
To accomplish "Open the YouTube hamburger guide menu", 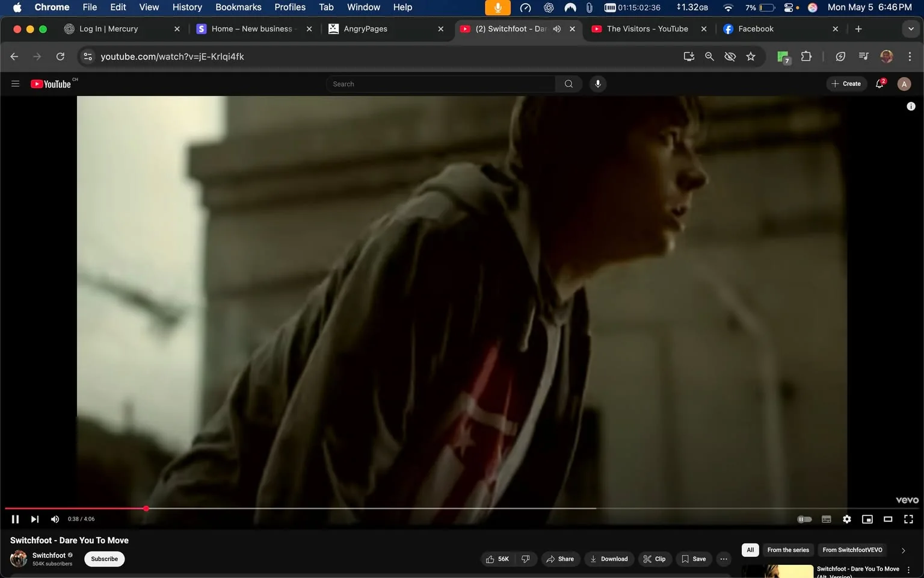I will tap(16, 84).
